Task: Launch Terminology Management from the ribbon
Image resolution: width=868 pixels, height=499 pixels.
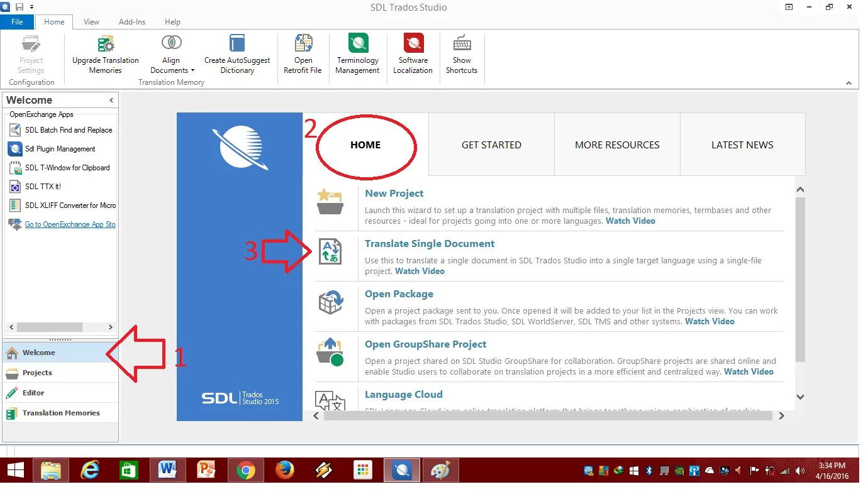Action: point(358,54)
